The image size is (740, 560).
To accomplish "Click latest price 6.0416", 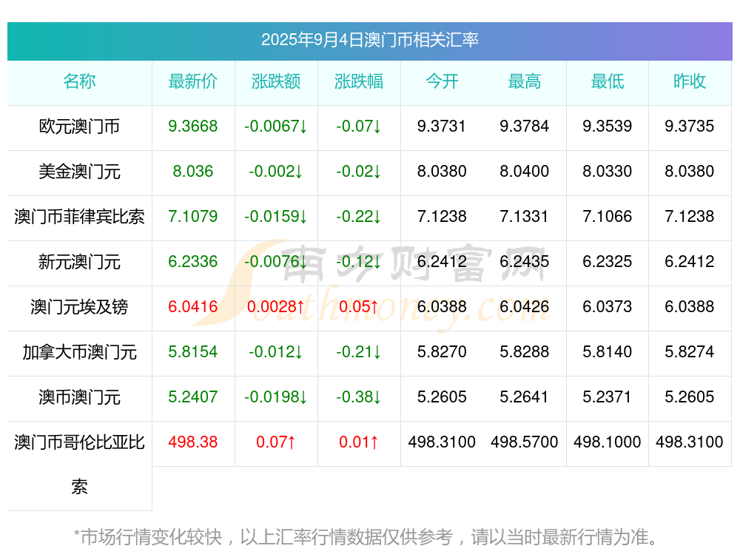I will (x=193, y=307).
